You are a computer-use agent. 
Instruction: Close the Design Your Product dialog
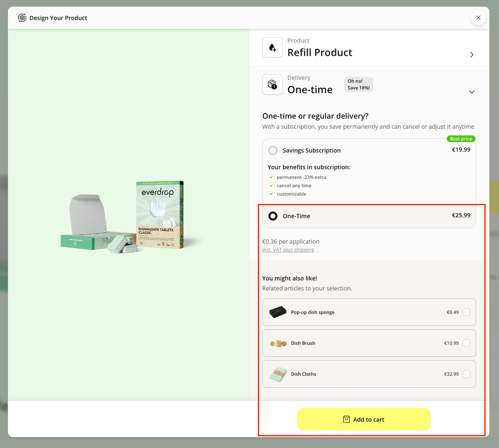(x=478, y=18)
